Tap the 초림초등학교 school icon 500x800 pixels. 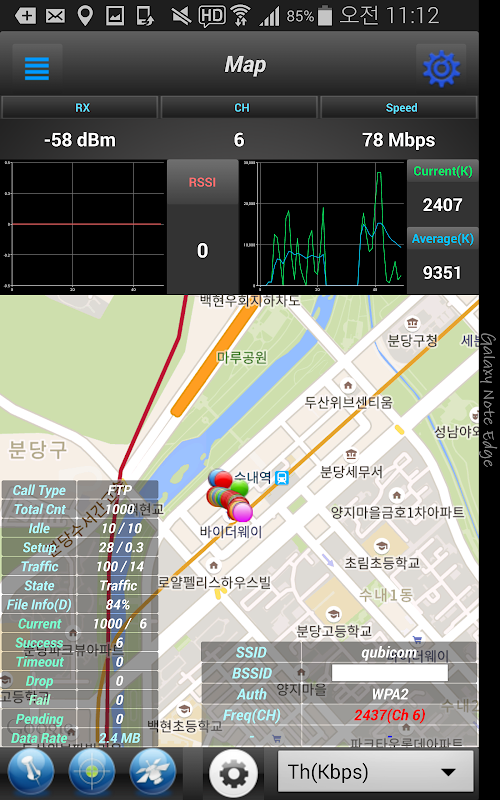coord(381,546)
